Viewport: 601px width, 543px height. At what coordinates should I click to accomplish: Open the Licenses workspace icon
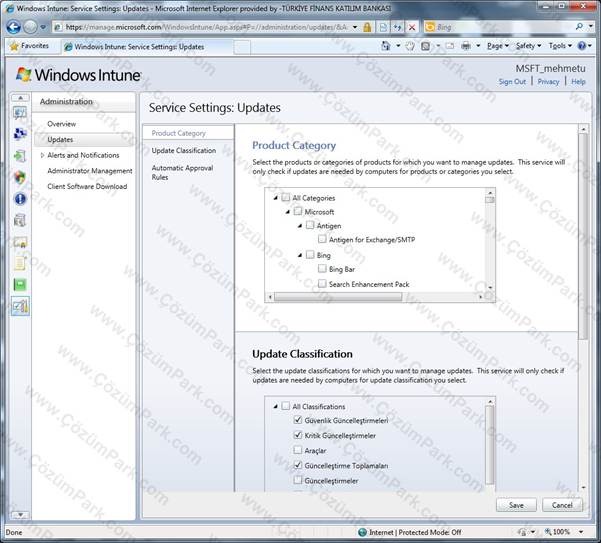click(20, 242)
